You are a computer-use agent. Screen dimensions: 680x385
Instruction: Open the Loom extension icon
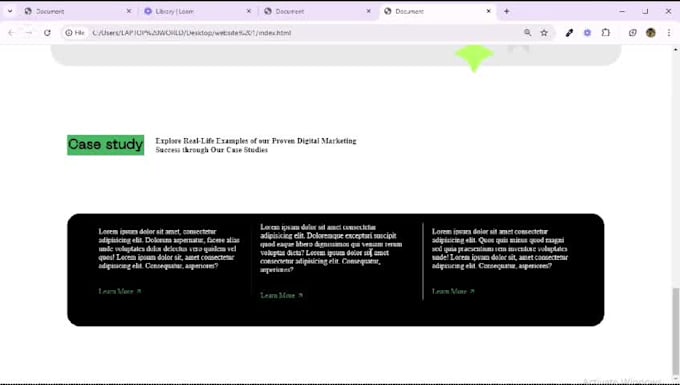pyautogui.click(x=587, y=33)
